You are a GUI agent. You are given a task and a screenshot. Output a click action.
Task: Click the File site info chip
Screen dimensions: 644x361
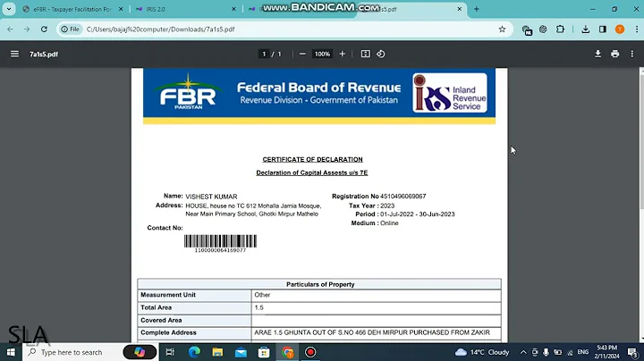[70, 29]
